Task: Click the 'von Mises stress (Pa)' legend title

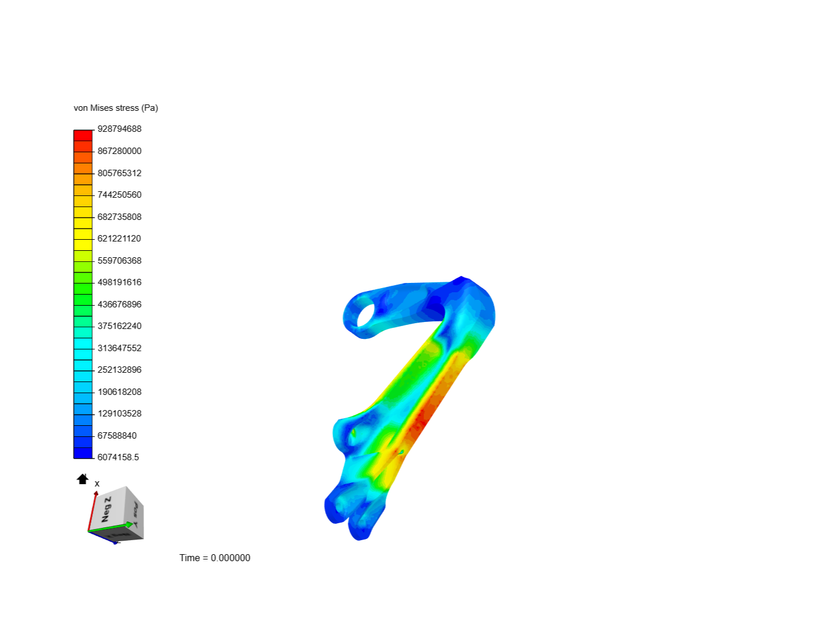Action: click(116, 108)
